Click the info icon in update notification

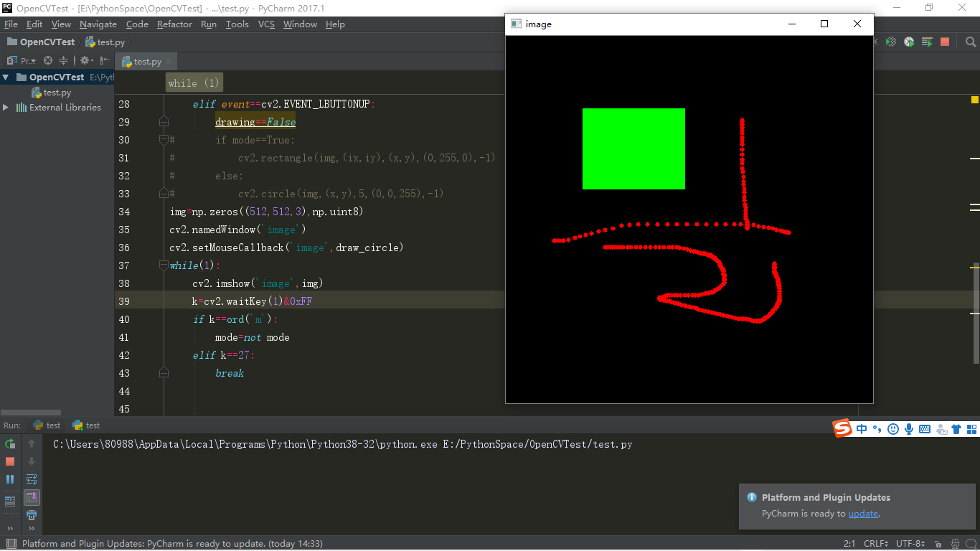click(751, 497)
